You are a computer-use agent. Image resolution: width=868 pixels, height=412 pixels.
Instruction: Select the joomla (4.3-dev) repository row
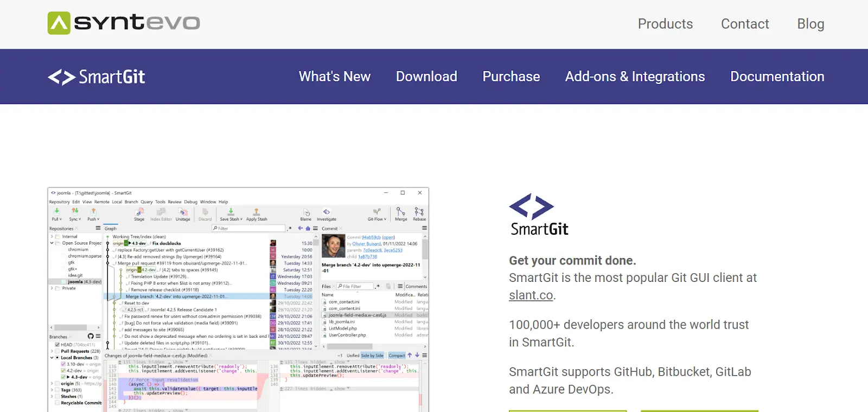click(75, 282)
